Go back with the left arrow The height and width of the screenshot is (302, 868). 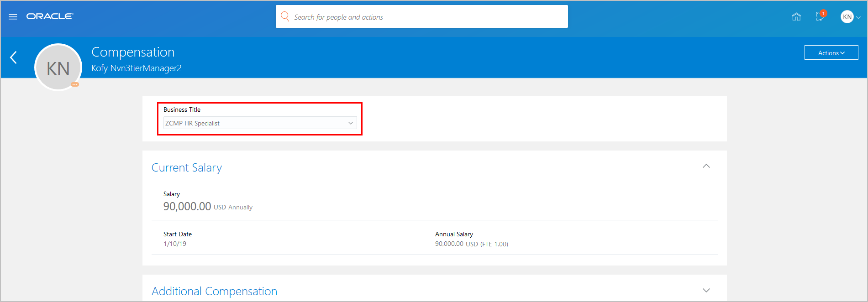click(x=14, y=57)
